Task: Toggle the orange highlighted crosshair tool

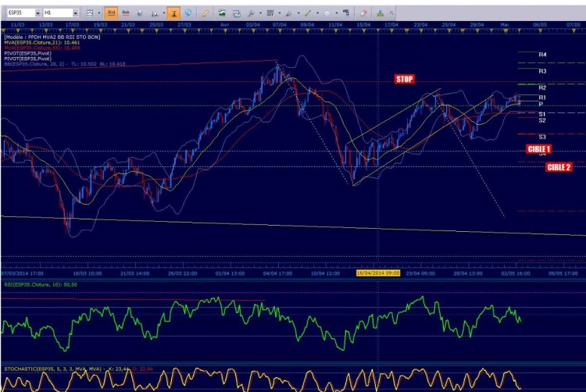Action: [x=173, y=13]
